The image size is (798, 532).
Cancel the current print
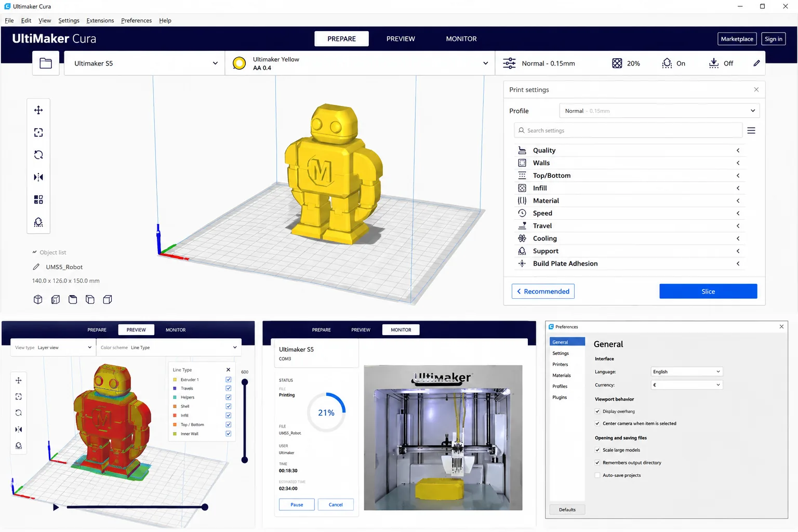pyautogui.click(x=336, y=505)
